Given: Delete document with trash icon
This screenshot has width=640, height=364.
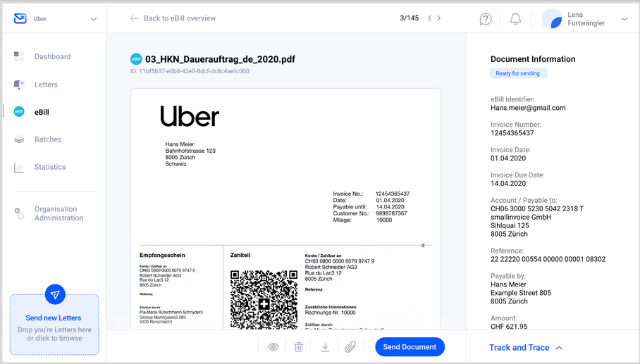Looking at the screenshot, I should [299, 347].
